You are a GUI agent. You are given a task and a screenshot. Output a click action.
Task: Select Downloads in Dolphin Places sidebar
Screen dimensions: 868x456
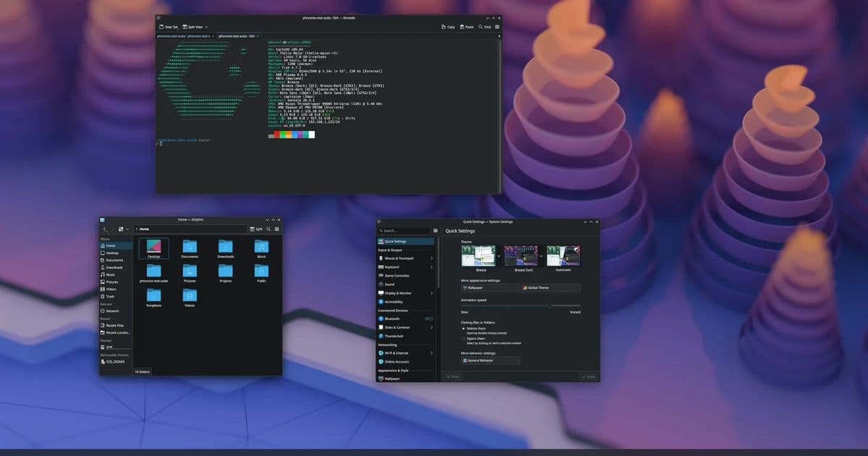[116, 267]
